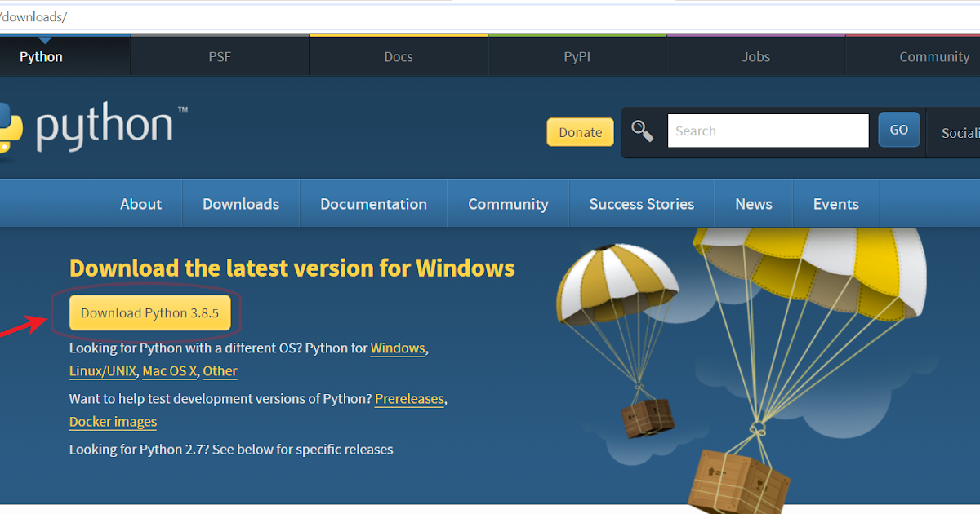The width and height of the screenshot is (980, 514).
Task: Open the Linux/UNIX link
Action: [x=102, y=370]
